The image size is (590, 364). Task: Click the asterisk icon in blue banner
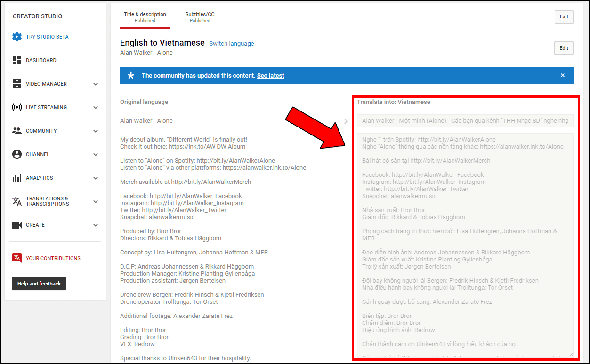131,75
